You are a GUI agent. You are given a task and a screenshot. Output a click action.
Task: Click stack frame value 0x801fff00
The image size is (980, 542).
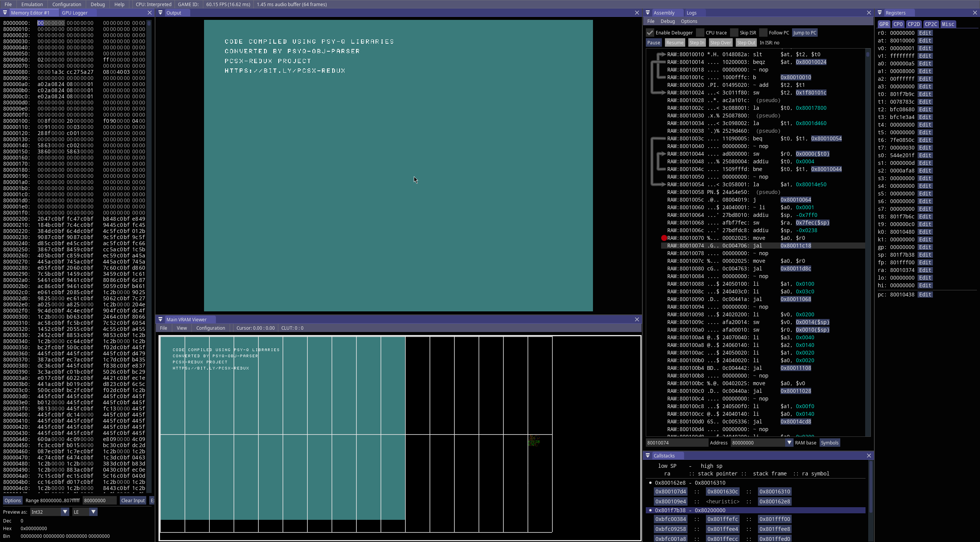click(x=775, y=519)
